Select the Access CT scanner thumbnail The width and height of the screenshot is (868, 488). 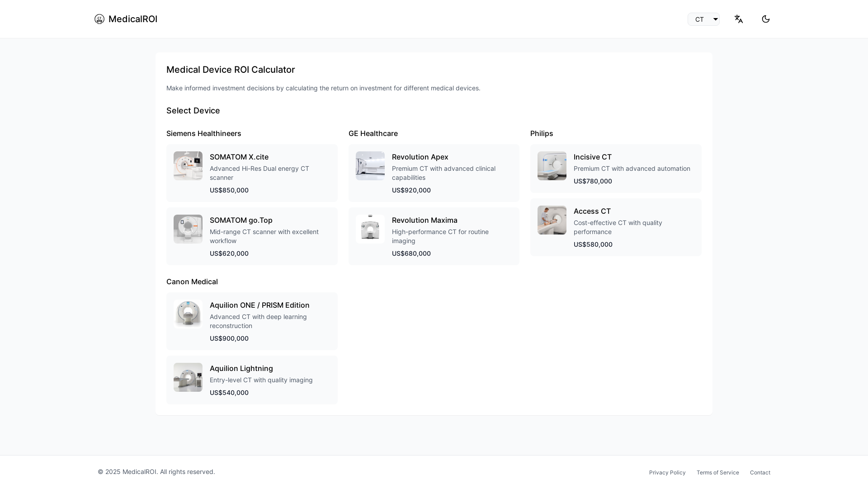click(x=552, y=220)
